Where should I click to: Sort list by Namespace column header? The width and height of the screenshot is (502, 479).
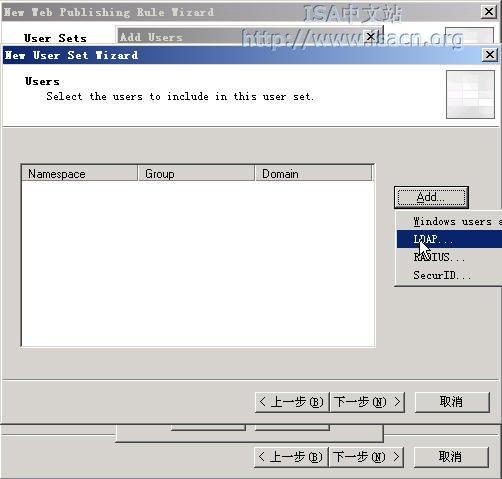(x=79, y=174)
